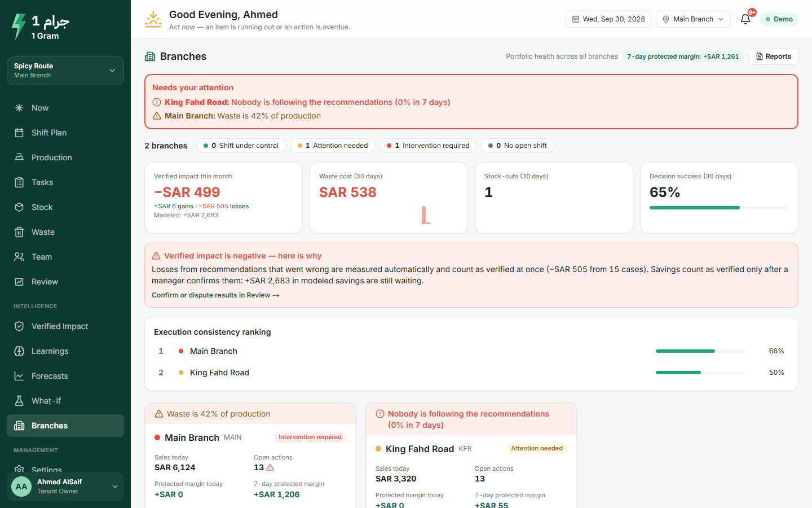Click the Intervention required badge on Main Branch
Viewport: 812px width, 508px height.
click(310, 437)
